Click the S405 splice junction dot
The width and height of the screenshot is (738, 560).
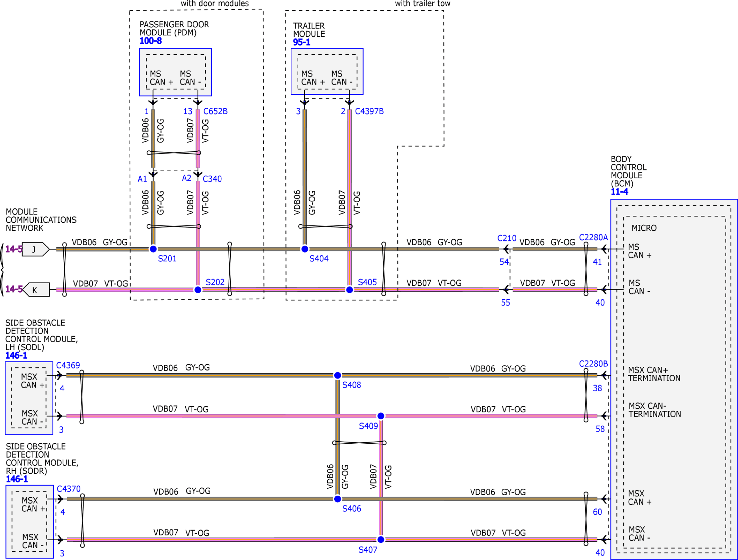(x=349, y=290)
